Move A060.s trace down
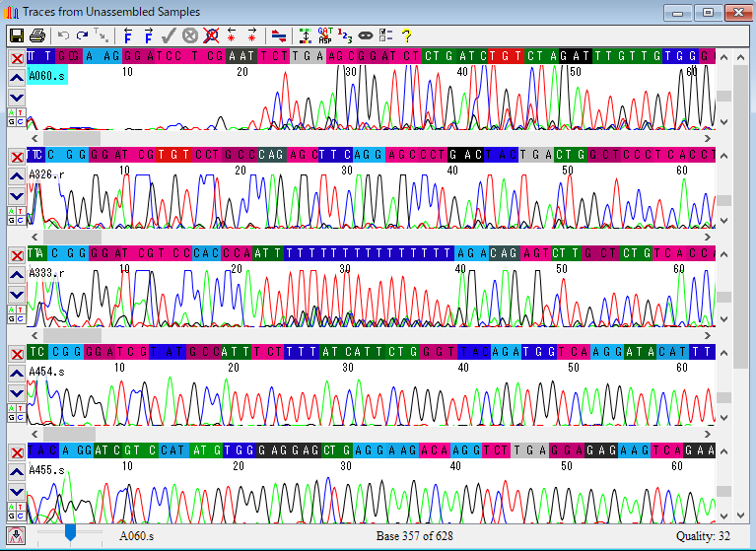 pos(17,98)
